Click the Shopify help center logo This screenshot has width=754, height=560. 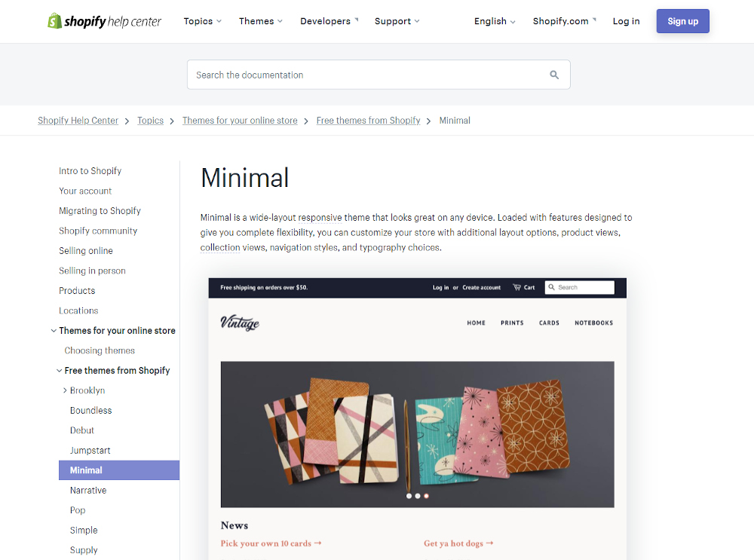click(x=104, y=21)
